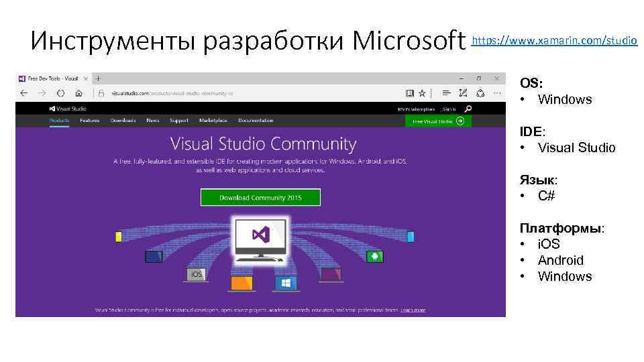Open site search magnifier icon
The height and width of the screenshot is (362, 644).
coord(468,109)
